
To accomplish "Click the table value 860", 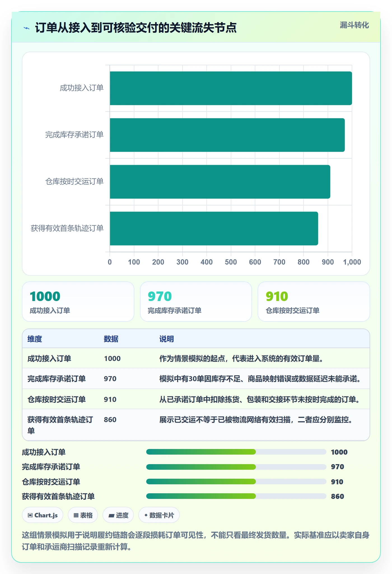I will click(110, 420).
